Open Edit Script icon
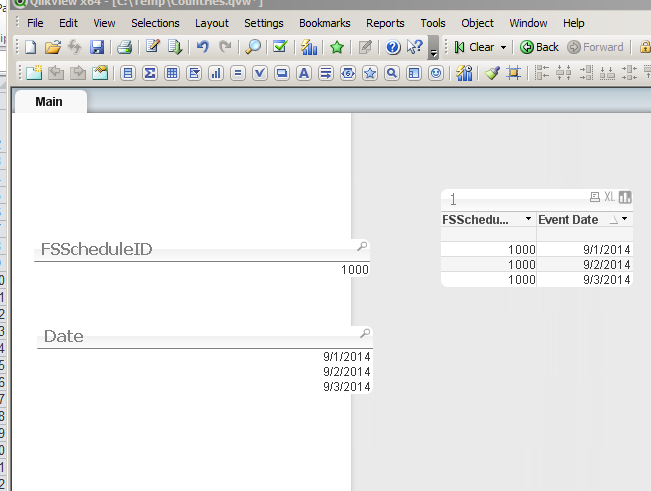This screenshot has width=651, height=491. (x=153, y=47)
